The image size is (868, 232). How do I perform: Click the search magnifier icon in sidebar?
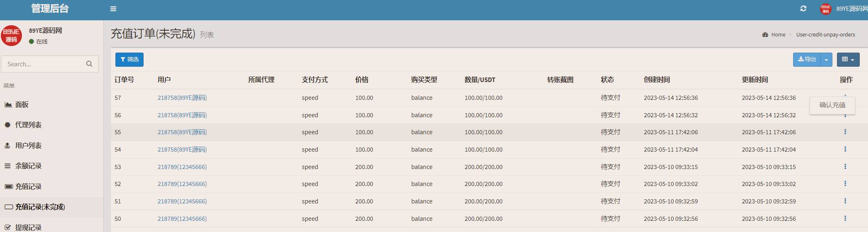click(89, 64)
